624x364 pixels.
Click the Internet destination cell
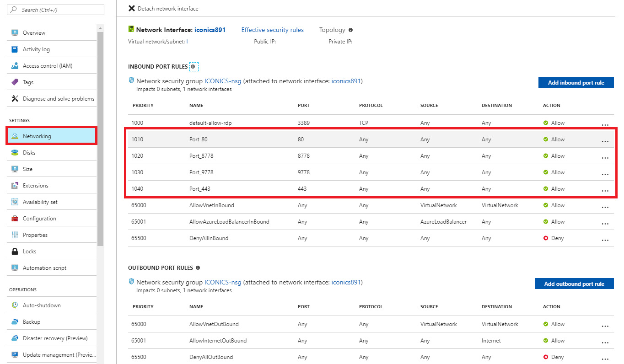point(491,341)
